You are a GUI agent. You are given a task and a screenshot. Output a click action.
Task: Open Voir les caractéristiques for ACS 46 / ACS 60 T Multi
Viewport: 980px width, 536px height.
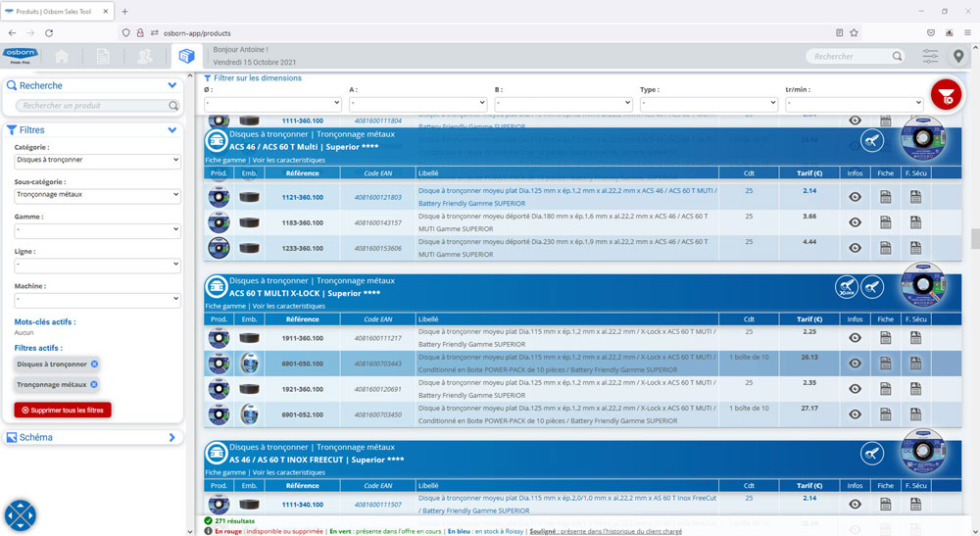pyautogui.click(x=289, y=160)
